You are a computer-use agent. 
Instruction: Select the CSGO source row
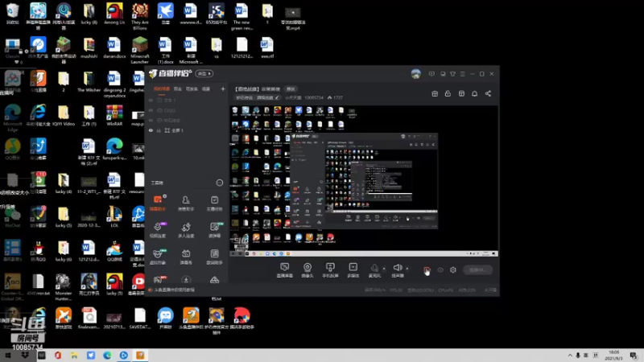click(x=187, y=110)
